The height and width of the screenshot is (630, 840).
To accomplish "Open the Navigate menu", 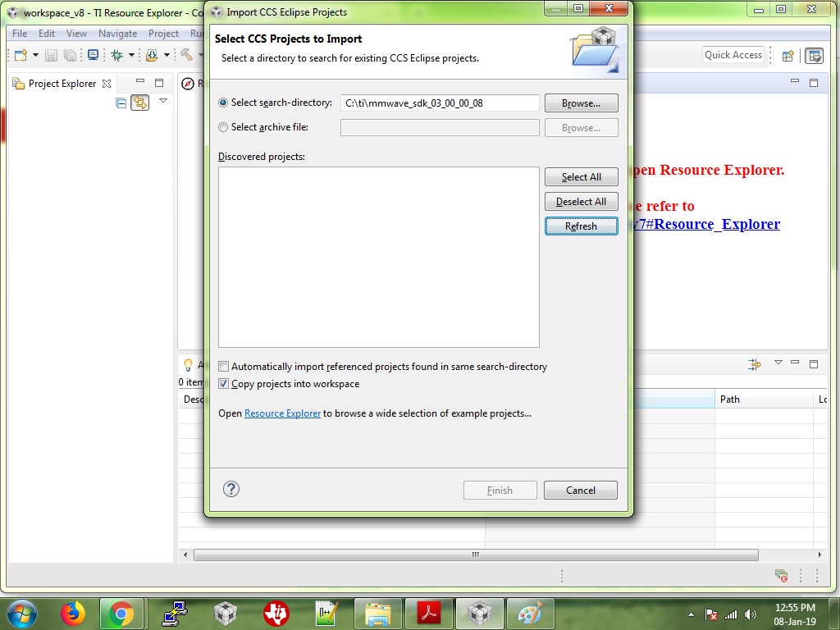I will (118, 33).
